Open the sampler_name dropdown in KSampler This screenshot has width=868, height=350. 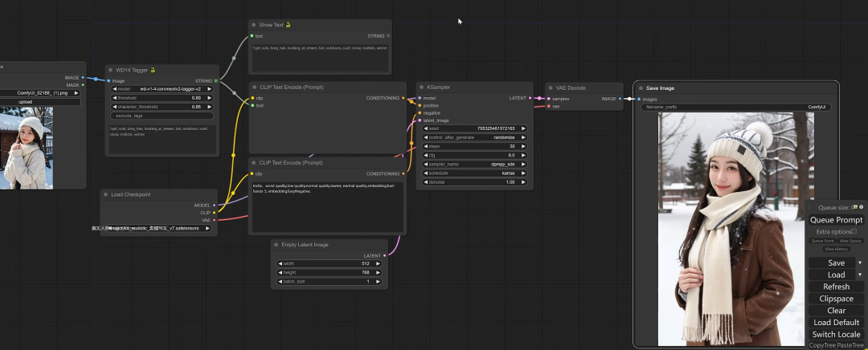(474, 164)
